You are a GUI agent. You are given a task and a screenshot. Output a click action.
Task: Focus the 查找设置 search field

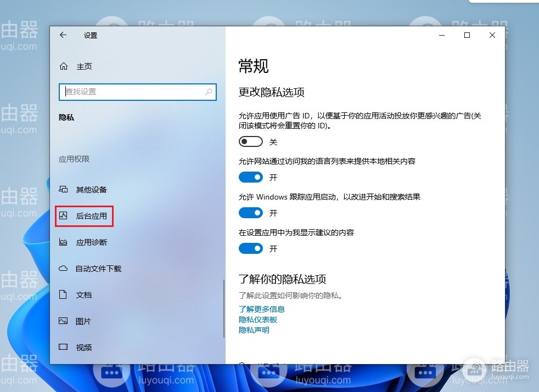click(x=138, y=92)
